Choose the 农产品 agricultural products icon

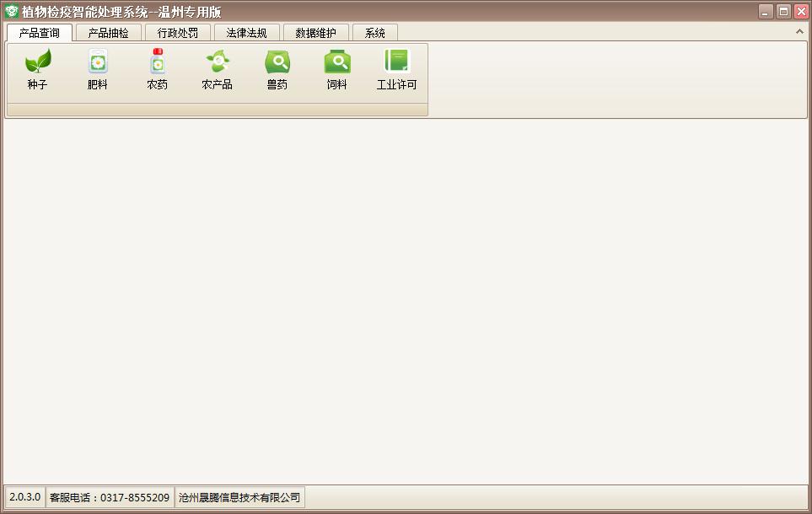(217, 69)
